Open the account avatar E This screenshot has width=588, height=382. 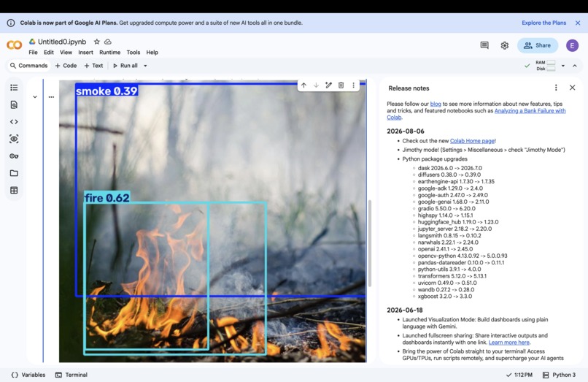pyautogui.click(x=572, y=45)
